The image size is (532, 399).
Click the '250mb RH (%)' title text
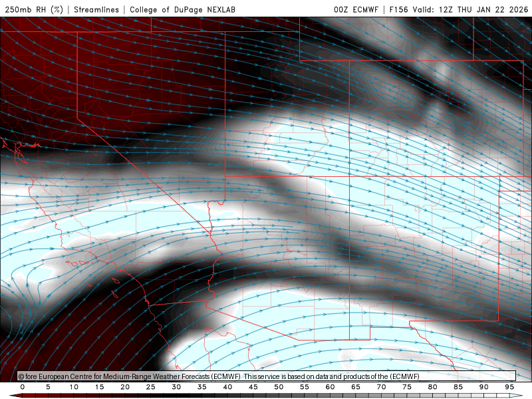pos(35,9)
